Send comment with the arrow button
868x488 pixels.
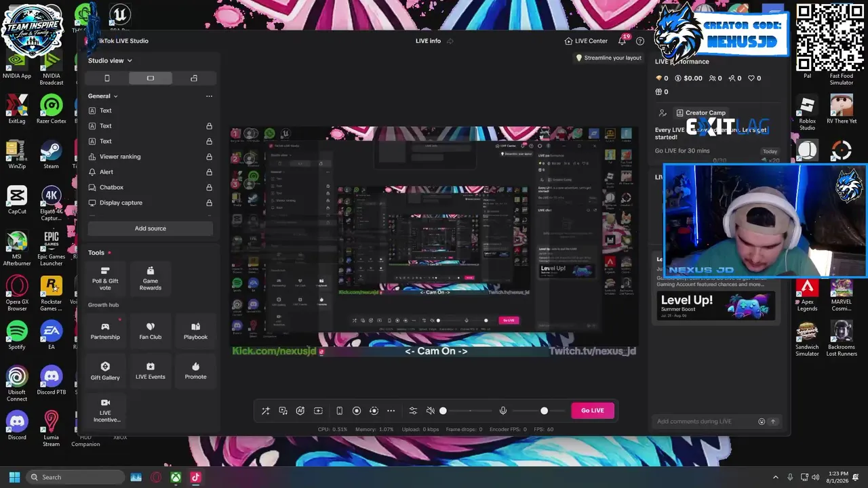(x=772, y=422)
